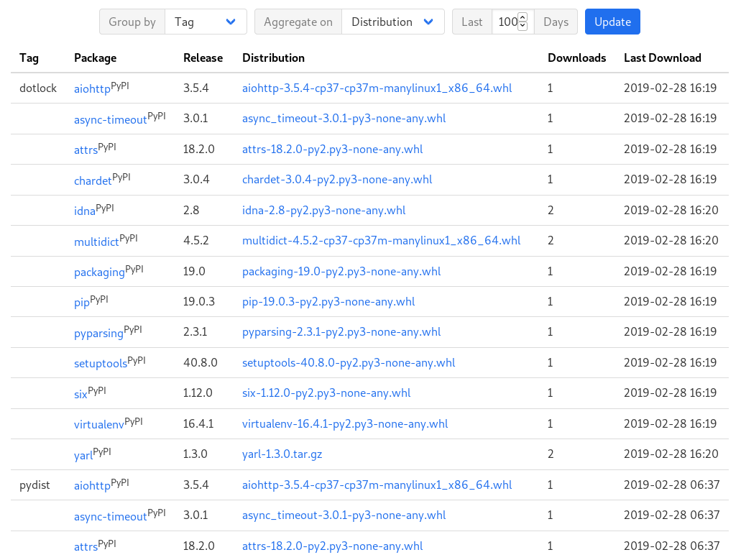Screen dimensions: 741x560
Task: Open the idna package link
Action: pos(85,211)
